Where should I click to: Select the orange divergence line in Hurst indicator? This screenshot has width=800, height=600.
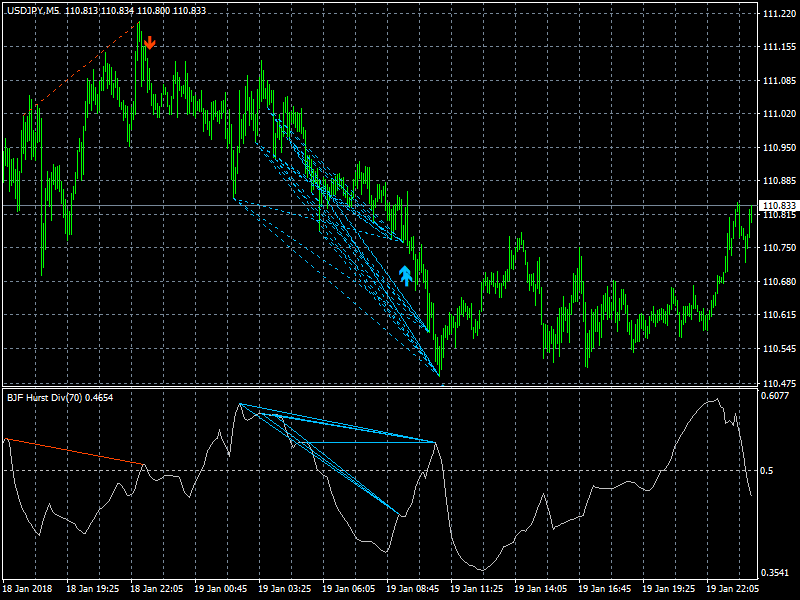point(74,451)
